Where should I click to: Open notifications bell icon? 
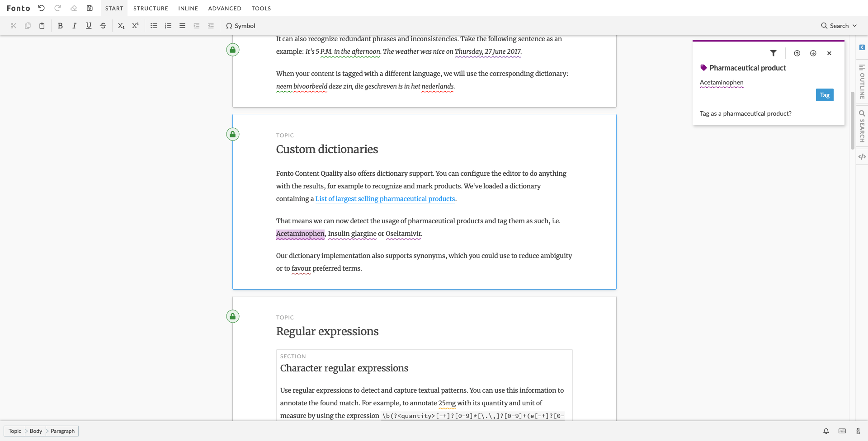[x=826, y=431]
